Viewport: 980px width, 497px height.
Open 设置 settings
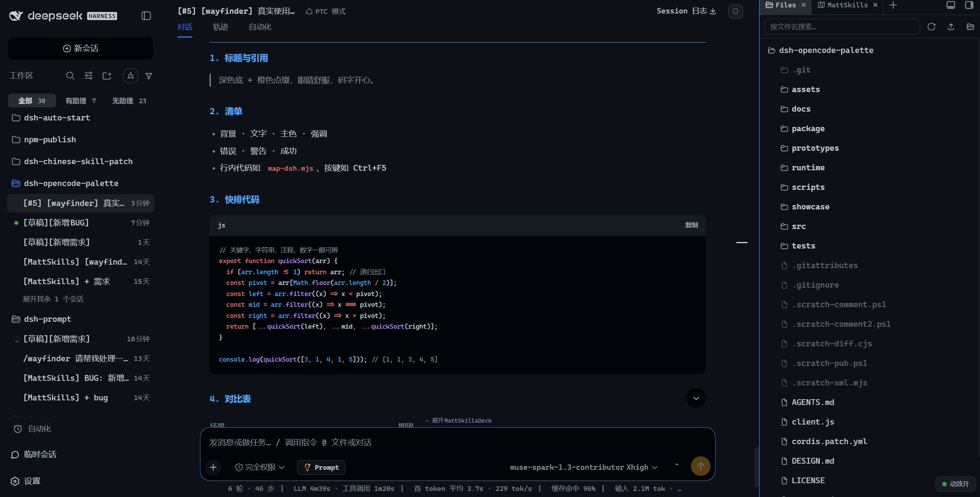point(26,481)
